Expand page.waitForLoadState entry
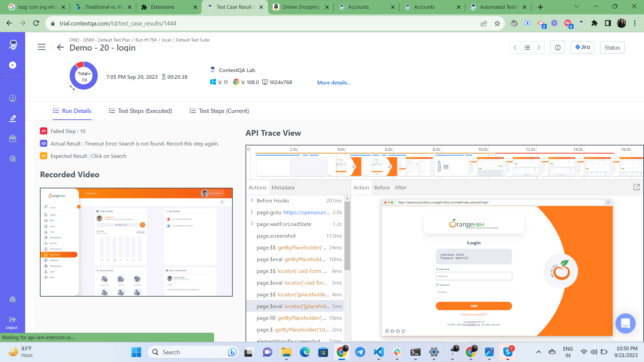The height and width of the screenshot is (362, 644). tap(251, 224)
